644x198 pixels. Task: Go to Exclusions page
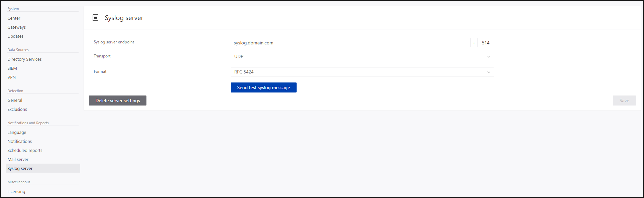tap(17, 110)
